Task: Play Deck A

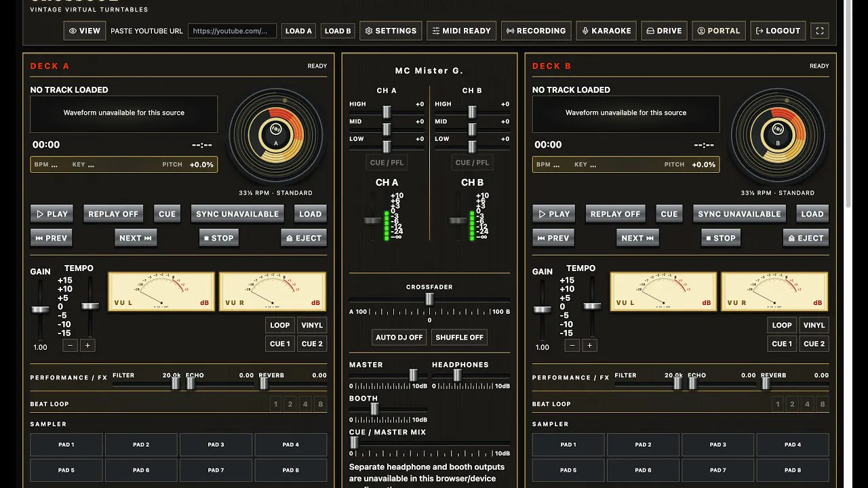Action: click(x=52, y=213)
